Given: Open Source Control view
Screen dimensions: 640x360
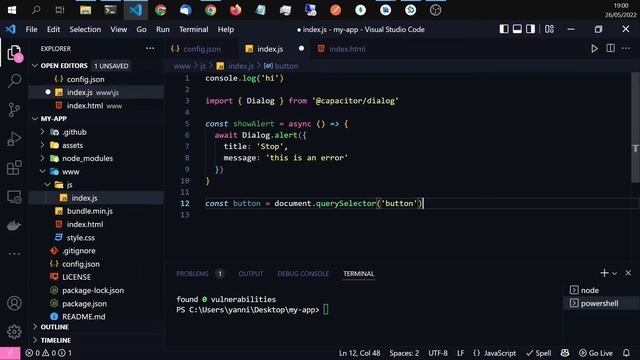Looking at the screenshot, I should (14, 109).
